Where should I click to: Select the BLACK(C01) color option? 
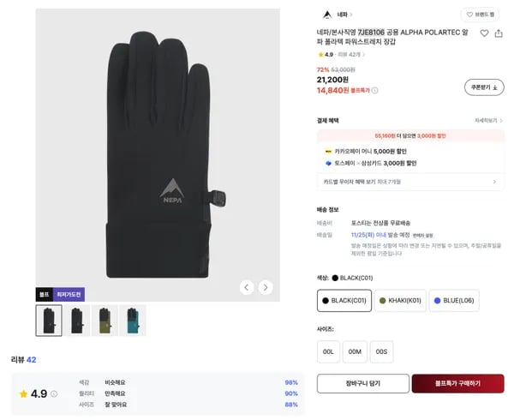[x=344, y=301]
